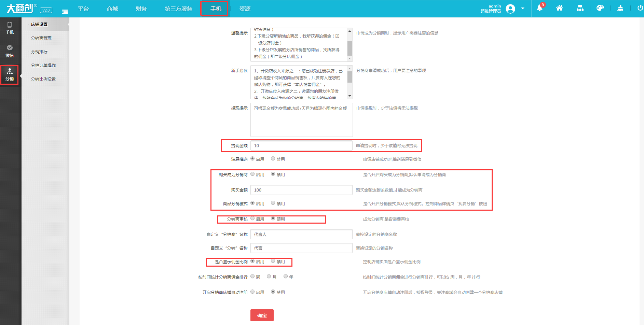Click the 购买金额 input field
The width and height of the screenshot is (644, 325).
[x=301, y=190]
